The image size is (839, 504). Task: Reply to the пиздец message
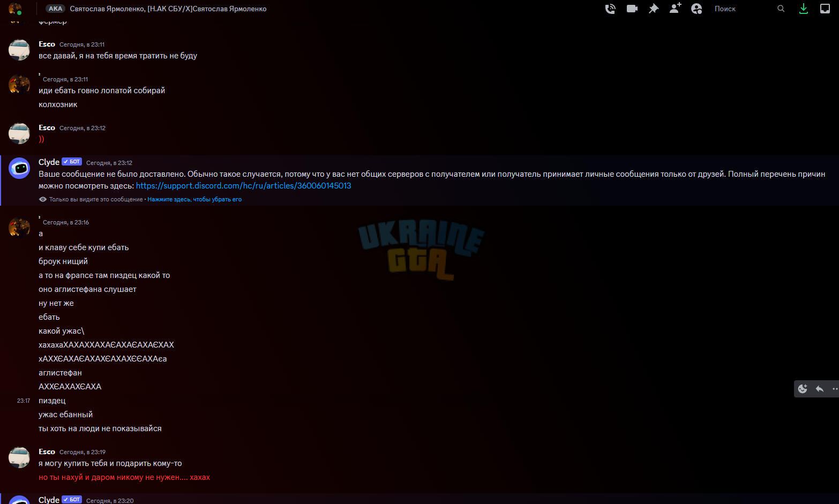[x=819, y=389]
